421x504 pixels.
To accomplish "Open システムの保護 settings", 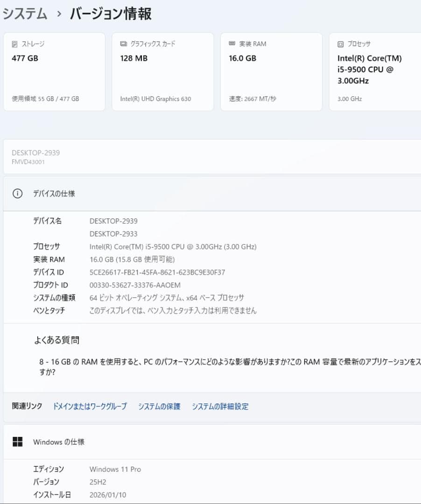I will tap(159, 406).
